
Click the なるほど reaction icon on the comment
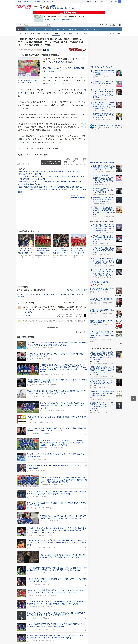(x=67, y=315)
